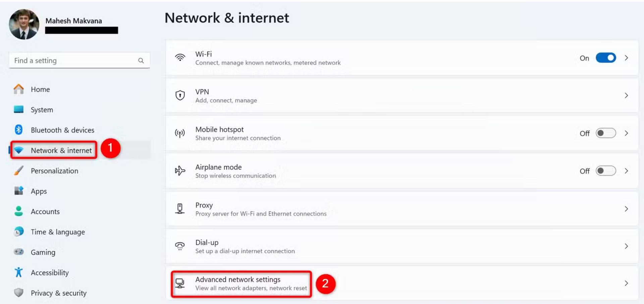The height and width of the screenshot is (304, 644).
Task: Click the Wi-Fi signal icon
Action: (180, 58)
